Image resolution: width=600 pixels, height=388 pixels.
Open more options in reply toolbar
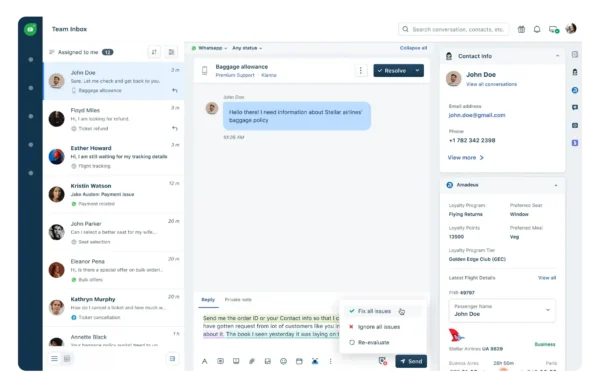(x=331, y=361)
